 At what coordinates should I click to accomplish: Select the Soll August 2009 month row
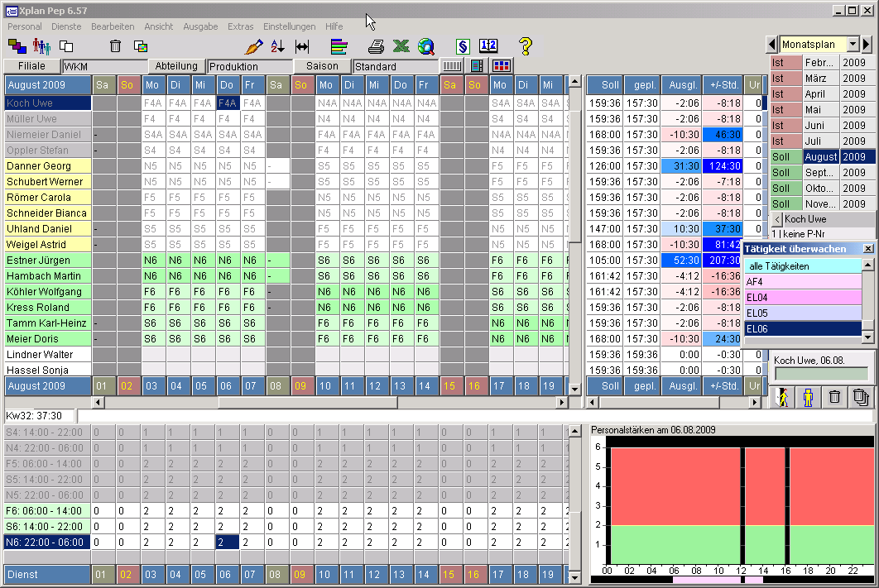(823, 157)
